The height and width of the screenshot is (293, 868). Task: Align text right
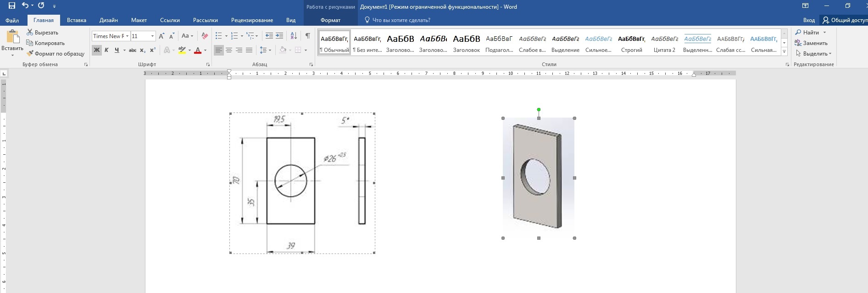(x=239, y=50)
